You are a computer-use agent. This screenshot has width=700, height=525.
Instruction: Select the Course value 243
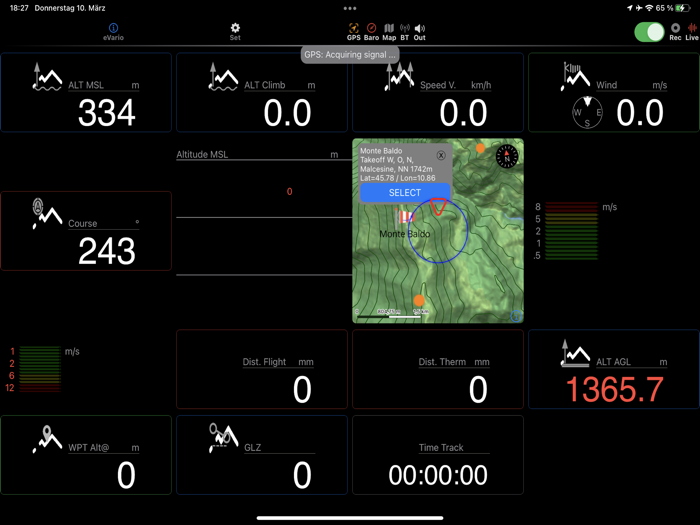[x=107, y=251]
